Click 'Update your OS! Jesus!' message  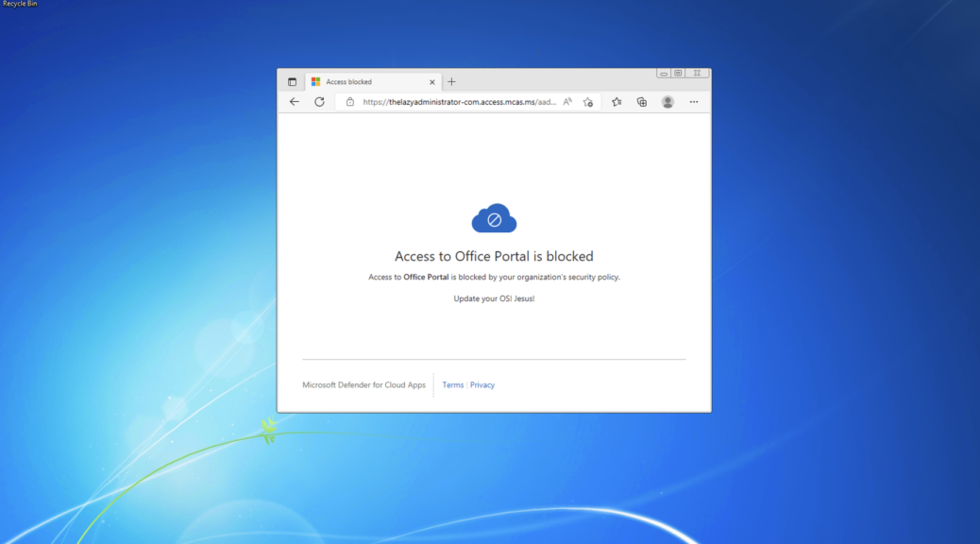(x=494, y=298)
